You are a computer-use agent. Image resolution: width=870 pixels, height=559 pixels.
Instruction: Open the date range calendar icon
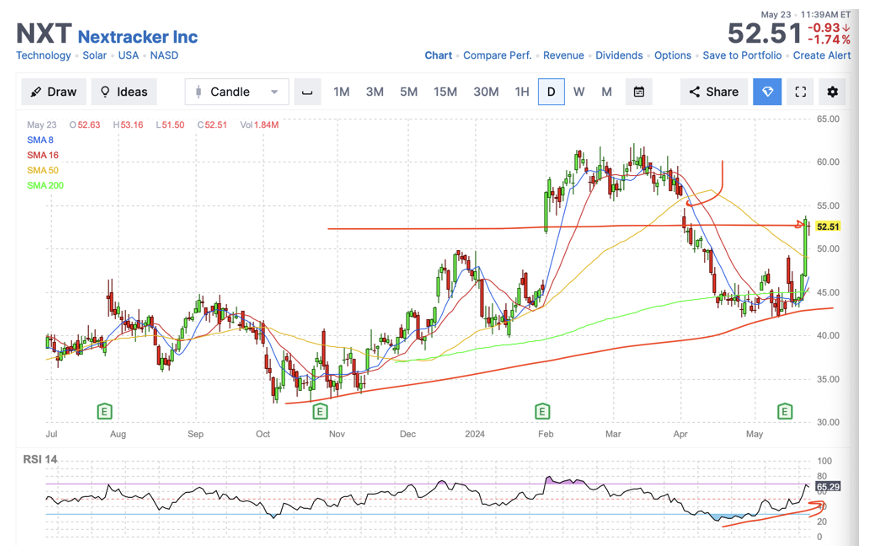pos(639,92)
